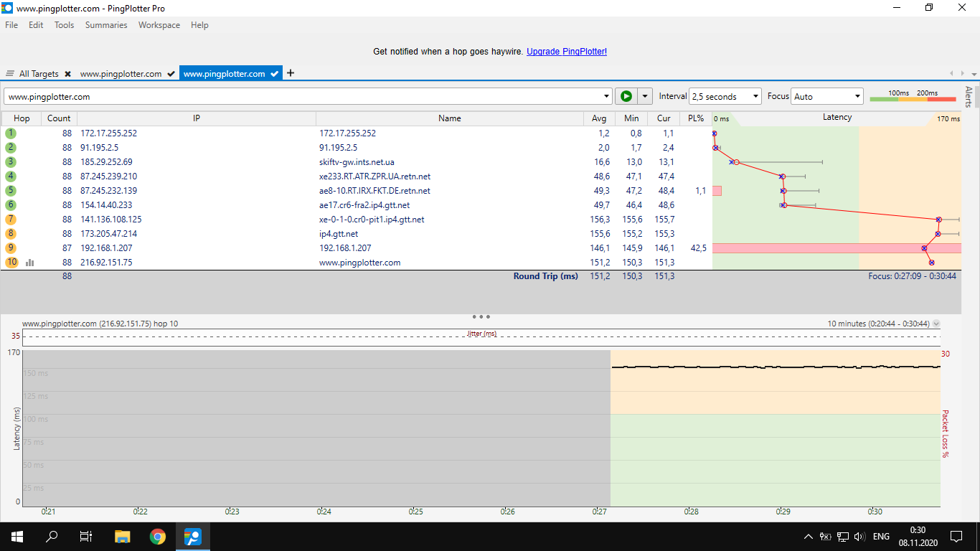Click the black latency line in timeline graph
Viewport: 980px width, 551px height.
tap(775, 367)
